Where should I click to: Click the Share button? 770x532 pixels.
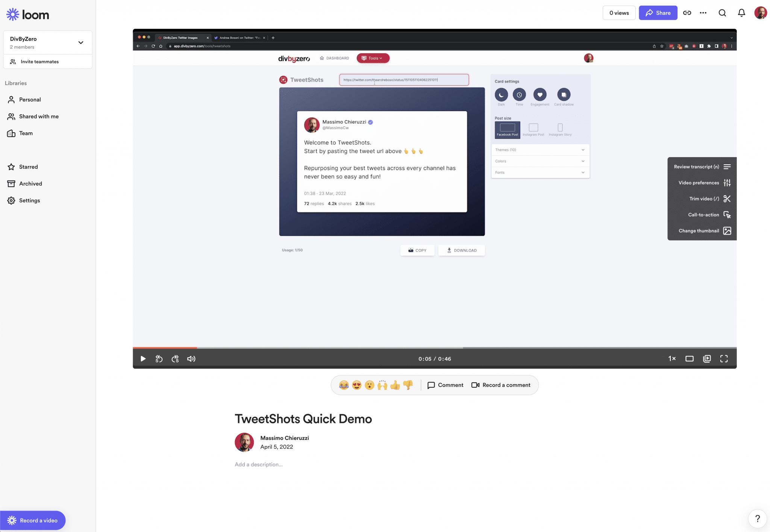click(x=658, y=13)
